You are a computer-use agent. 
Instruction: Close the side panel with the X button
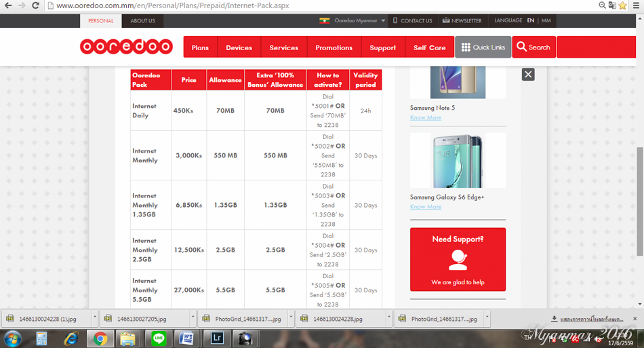528,75
